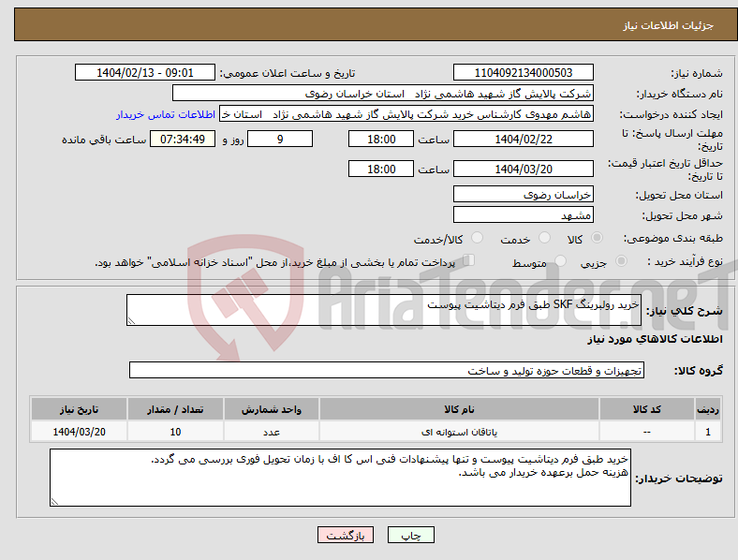Click the تعداد / مقدار column header
This screenshot has height=560, width=738.
(175, 409)
